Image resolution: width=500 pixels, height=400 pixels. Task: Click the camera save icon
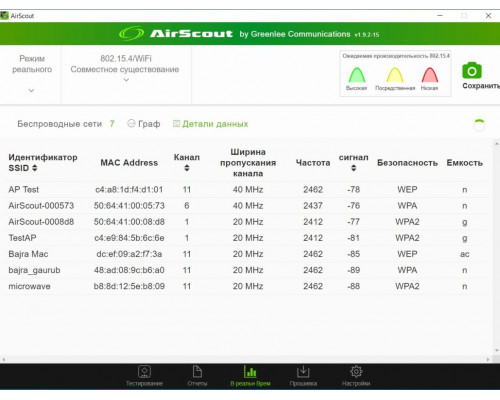coord(472,70)
